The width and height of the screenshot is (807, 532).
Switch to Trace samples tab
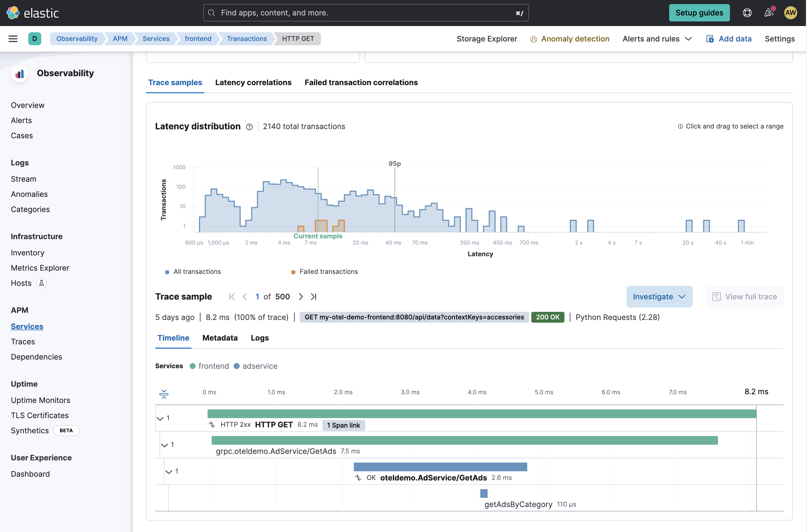coord(175,82)
